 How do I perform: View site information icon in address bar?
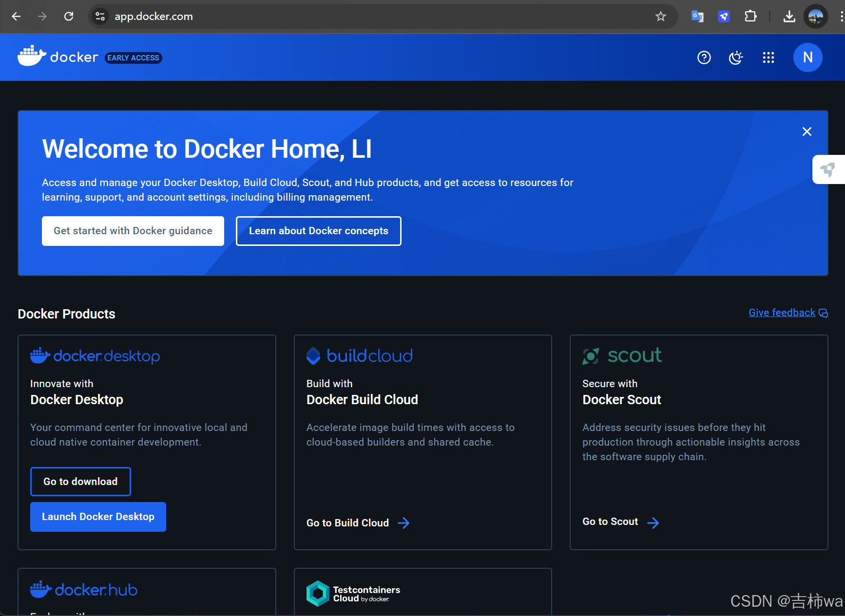tap(100, 17)
